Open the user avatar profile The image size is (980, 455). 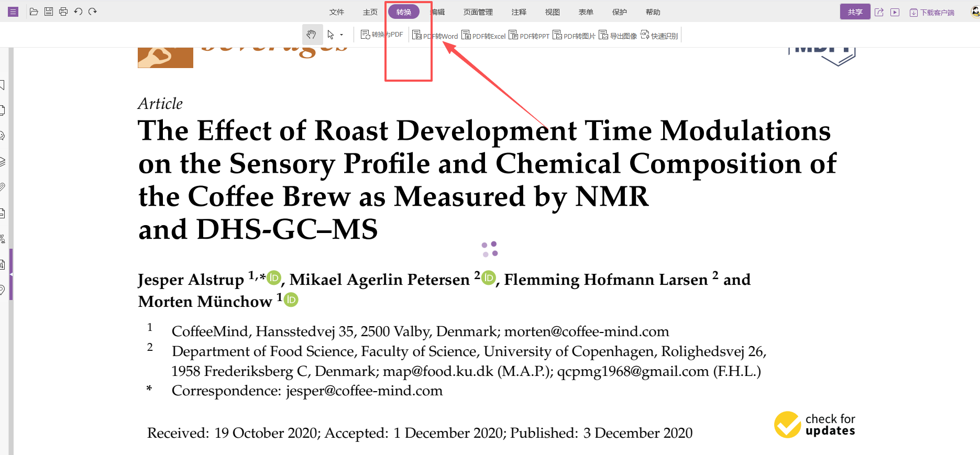point(975,12)
